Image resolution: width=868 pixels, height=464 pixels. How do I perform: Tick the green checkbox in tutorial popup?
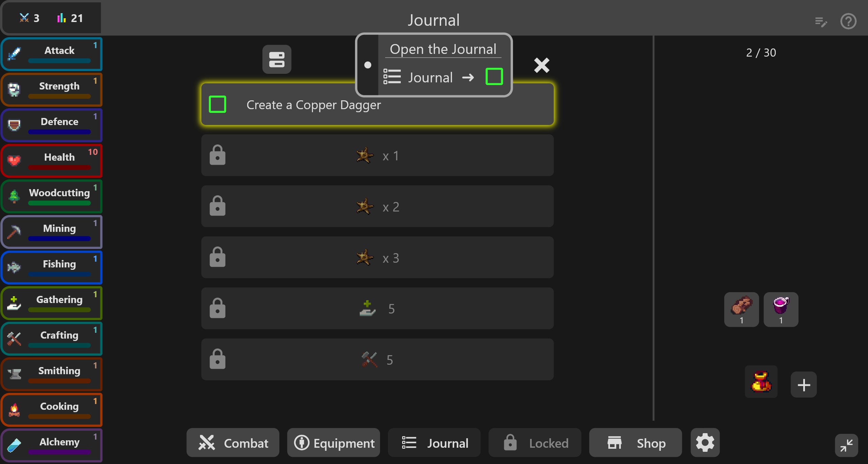click(x=494, y=77)
